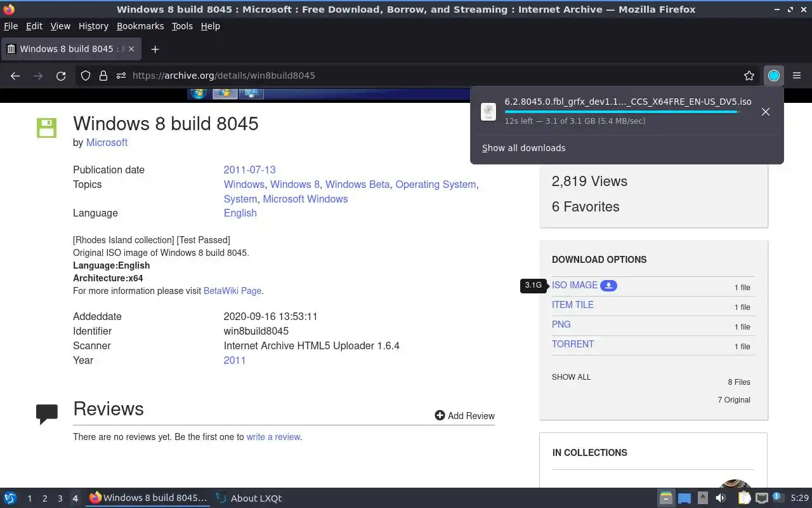This screenshot has height=508, width=812.
Task: Open the site permissions icon in address bar
Action: pyautogui.click(x=121, y=76)
